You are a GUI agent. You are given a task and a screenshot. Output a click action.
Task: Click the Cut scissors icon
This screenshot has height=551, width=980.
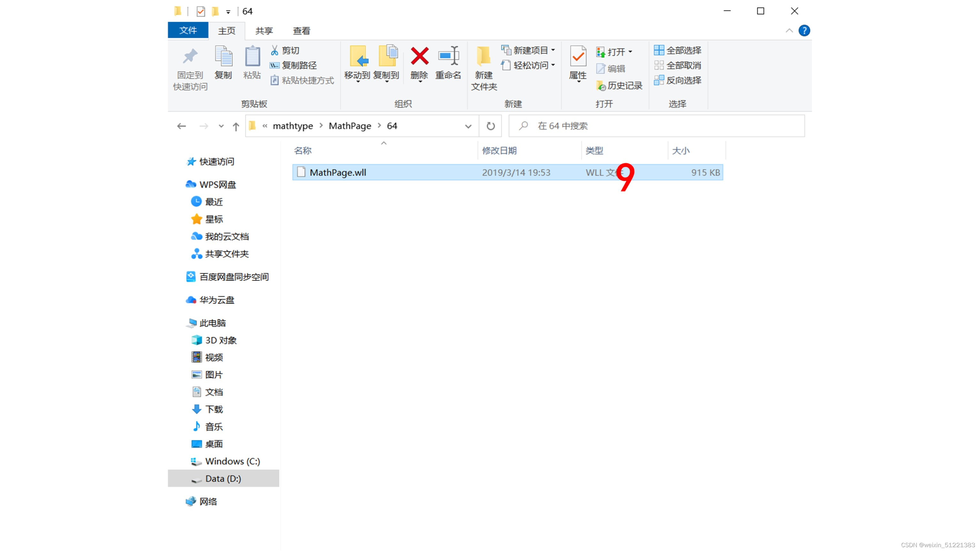tap(274, 50)
